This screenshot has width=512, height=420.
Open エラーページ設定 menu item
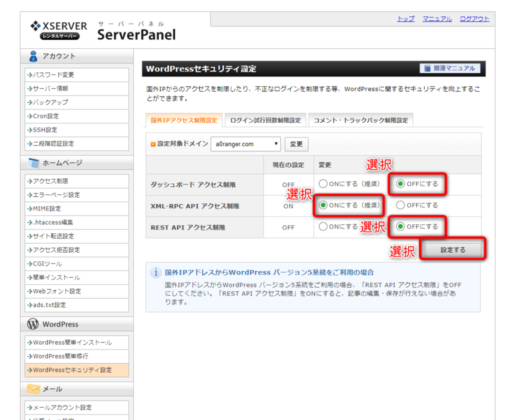76,195
